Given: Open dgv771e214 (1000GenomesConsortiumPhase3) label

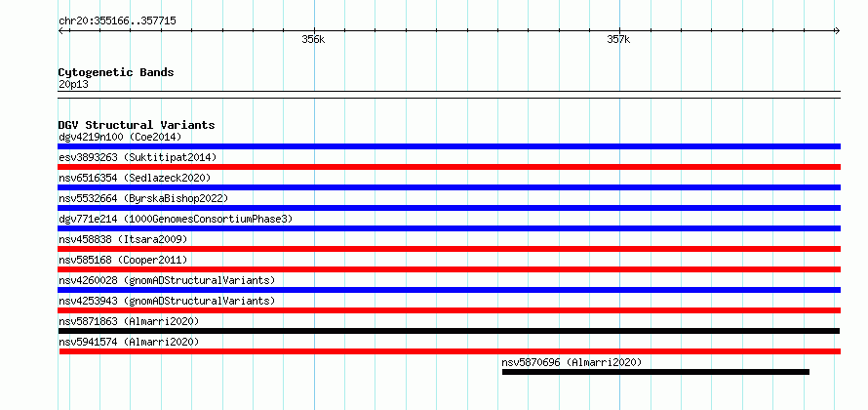Looking at the screenshot, I should tap(176, 219).
